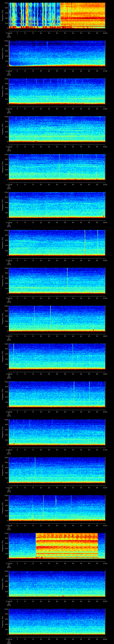Click the '13:36:00' start time label
The height and width of the screenshot is (644, 114).
pyautogui.click(x=9, y=298)
